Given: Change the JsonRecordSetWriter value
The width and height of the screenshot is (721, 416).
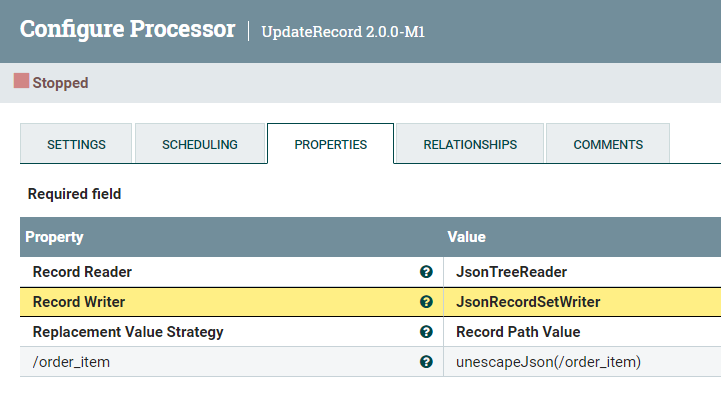Looking at the screenshot, I should [x=528, y=302].
